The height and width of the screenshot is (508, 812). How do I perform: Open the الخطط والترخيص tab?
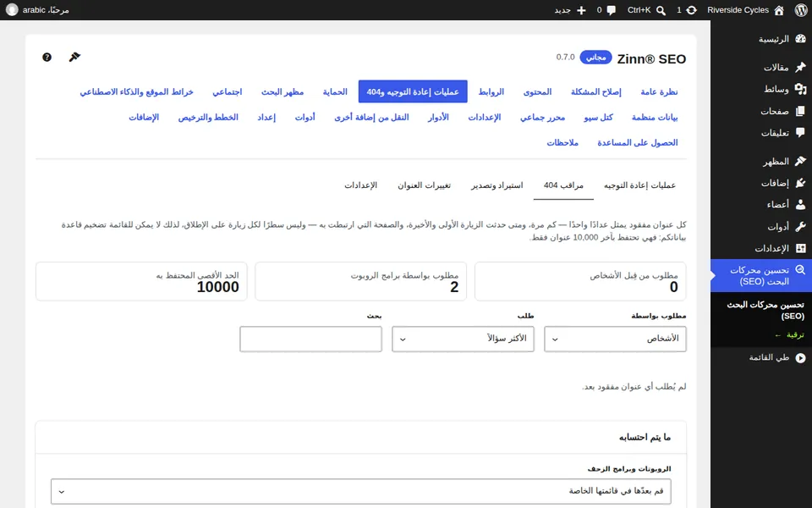tap(208, 117)
